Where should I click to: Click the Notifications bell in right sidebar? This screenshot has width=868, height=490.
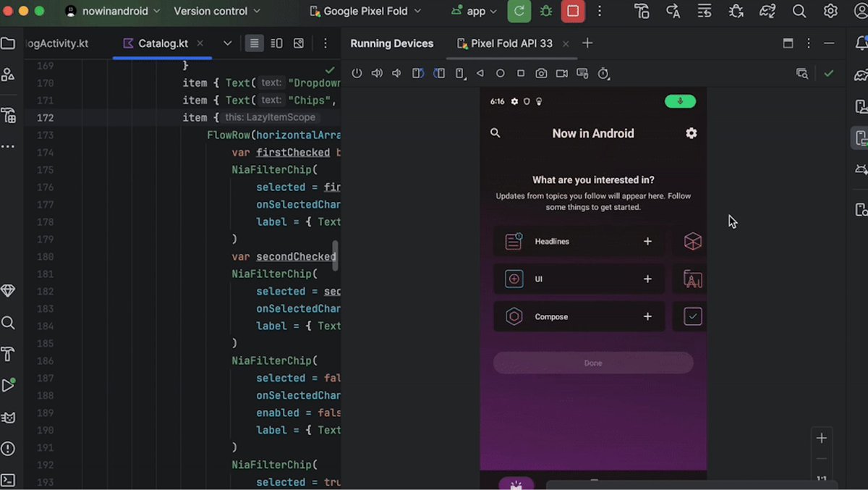pyautogui.click(x=861, y=43)
